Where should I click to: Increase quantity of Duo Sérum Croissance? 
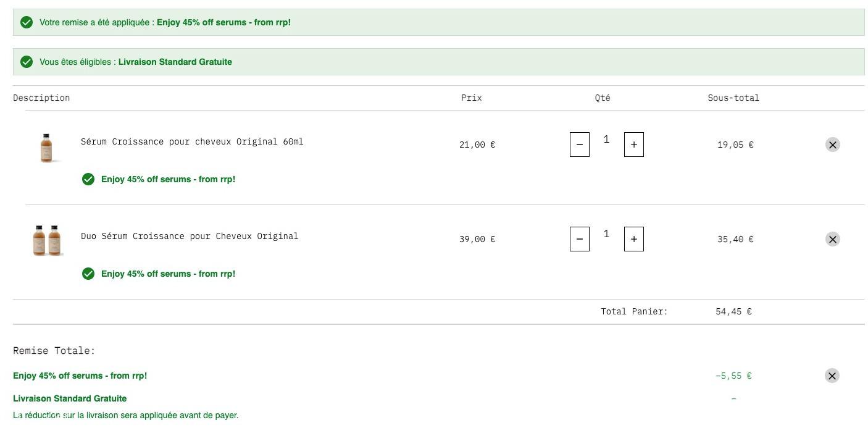[633, 239]
